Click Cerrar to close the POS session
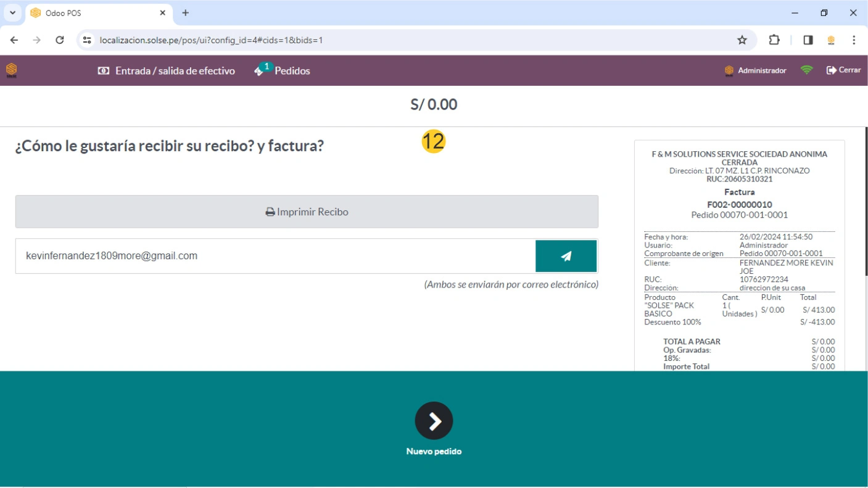The height and width of the screenshot is (488, 868). pos(843,70)
